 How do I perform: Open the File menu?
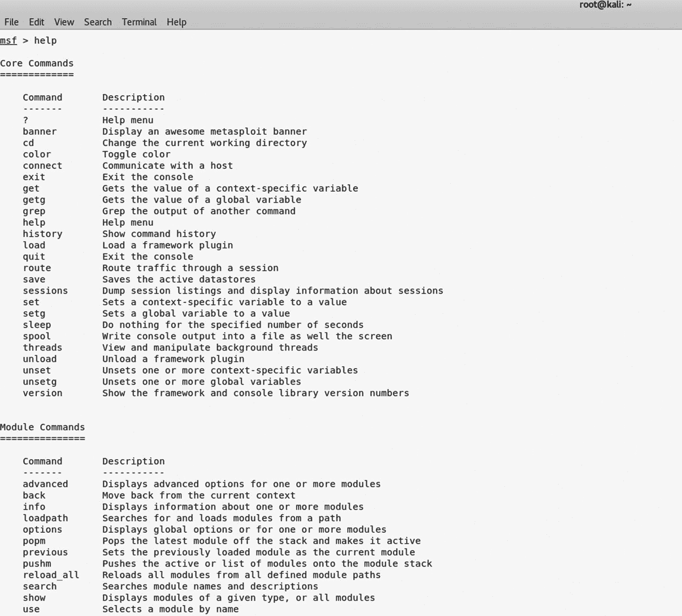click(11, 22)
